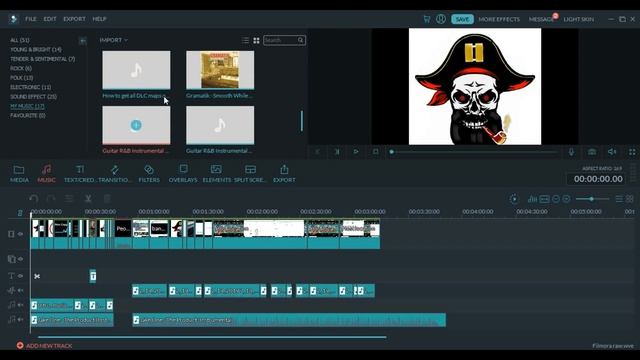Viewport: 640px width, 360px height.
Task: Open the TRANSITIONS tab
Action: point(115,173)
